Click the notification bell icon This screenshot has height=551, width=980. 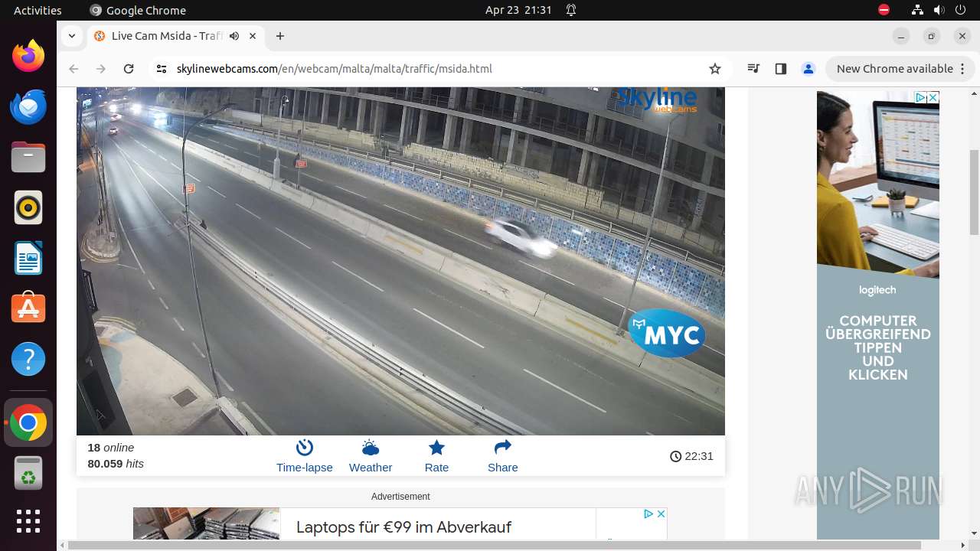571,10
